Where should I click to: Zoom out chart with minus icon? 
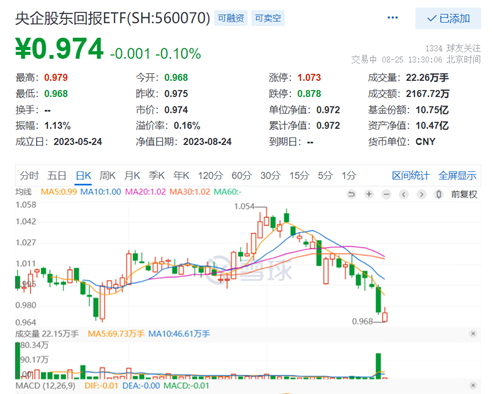pos(386,194)
